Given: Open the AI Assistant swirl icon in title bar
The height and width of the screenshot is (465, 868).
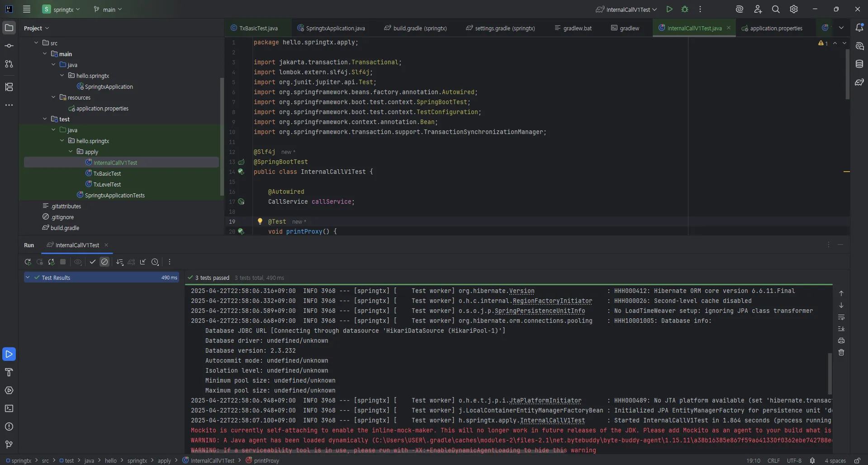Looking at the screenshot, I should coord(740,9).
